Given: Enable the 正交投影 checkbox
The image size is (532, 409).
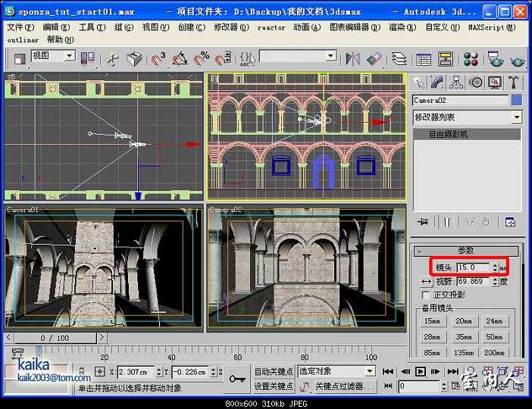Looking at the screenshot, I should tap(425, 295).
